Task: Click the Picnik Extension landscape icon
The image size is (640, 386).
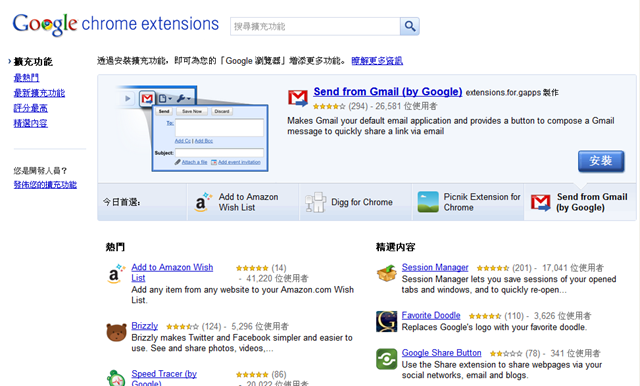Action: click(x=428, y=202)
